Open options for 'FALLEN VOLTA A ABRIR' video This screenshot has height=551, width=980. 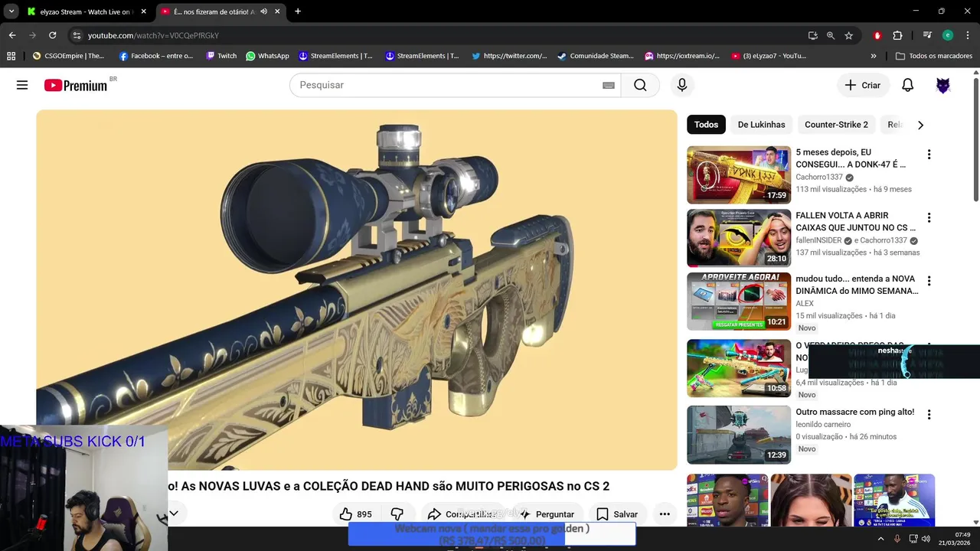[x=929, y=218]
